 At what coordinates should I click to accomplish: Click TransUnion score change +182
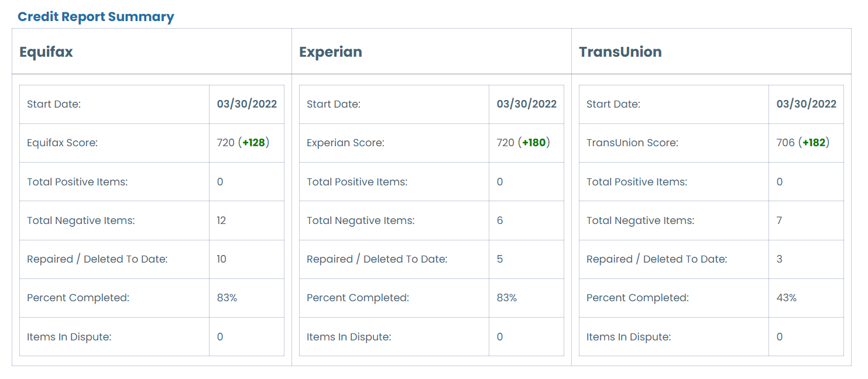(814, 143)
